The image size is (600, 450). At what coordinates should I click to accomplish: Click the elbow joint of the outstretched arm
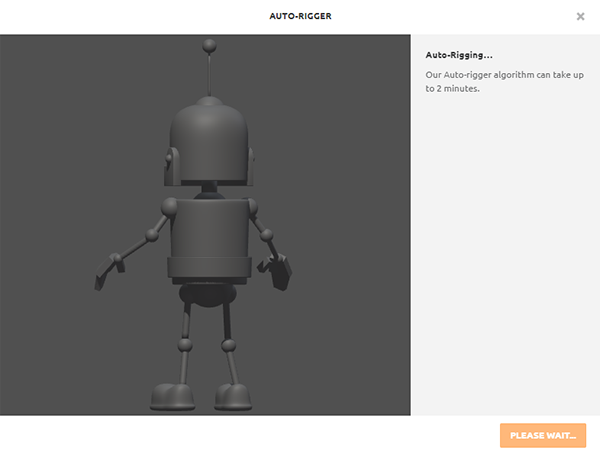point(152,236)
